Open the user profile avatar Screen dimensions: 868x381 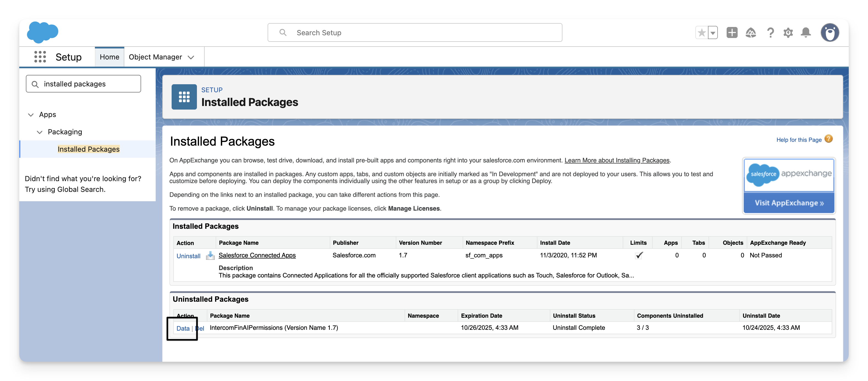click(x=829, y=33)
